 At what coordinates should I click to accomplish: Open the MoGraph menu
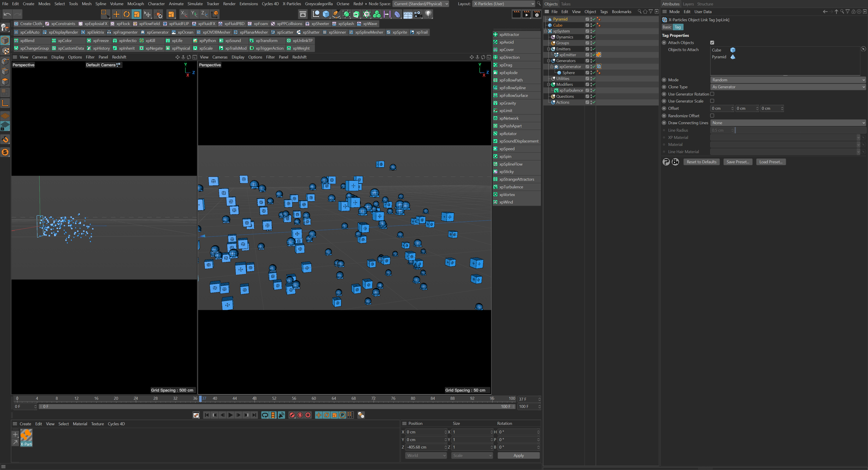click(x=135, y=4)
